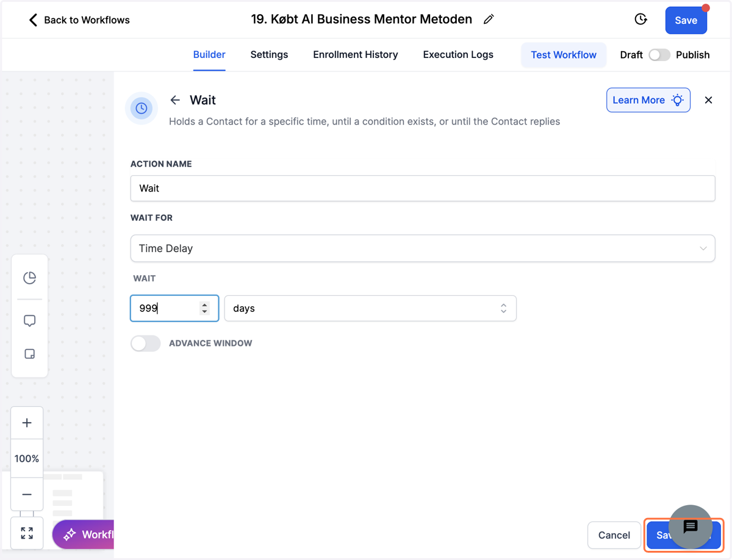Expand the Time Delay dropdown
Viewport: 732px width, 560px height.
(423, 248)
